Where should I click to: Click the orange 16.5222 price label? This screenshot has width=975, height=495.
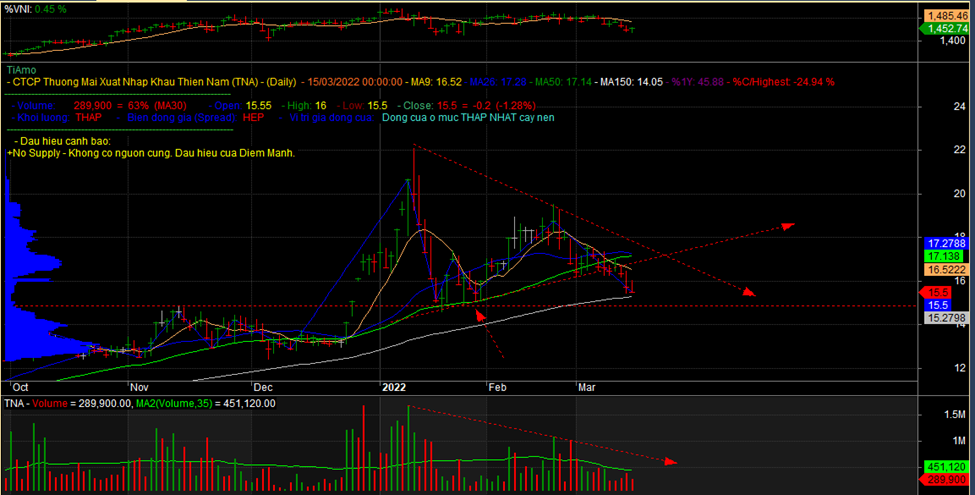pos(944,270)
